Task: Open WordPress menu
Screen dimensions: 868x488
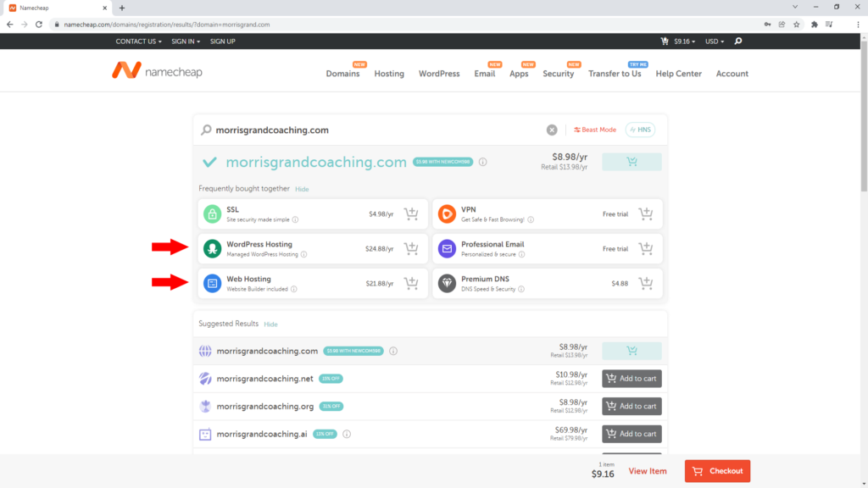Action: point(439,74)
